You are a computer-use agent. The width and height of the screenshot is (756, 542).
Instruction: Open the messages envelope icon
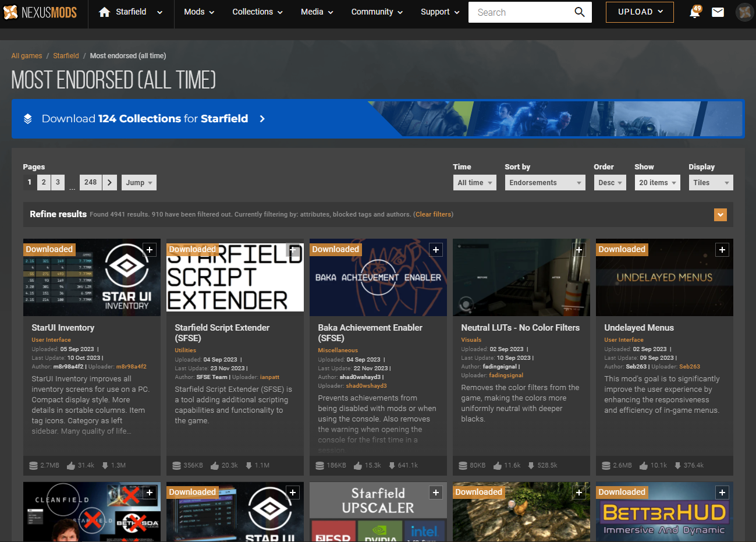tap(718, 12)
